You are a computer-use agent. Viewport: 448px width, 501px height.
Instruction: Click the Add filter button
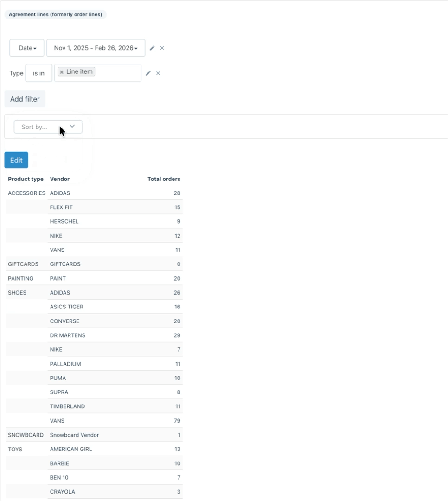tap(25, 99)
